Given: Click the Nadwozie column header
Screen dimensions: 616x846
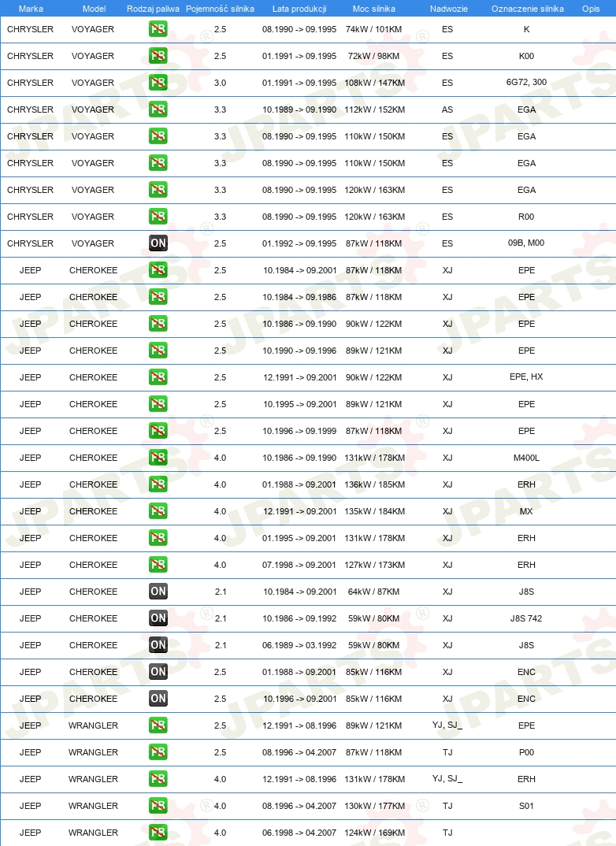Looking at the screenshot, I should (449, 9).
